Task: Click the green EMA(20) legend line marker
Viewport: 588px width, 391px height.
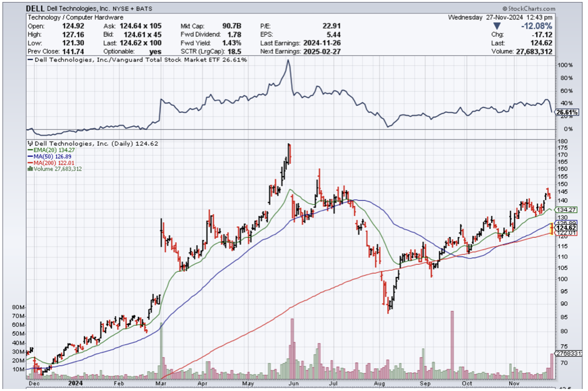Action: pos(30,150)
